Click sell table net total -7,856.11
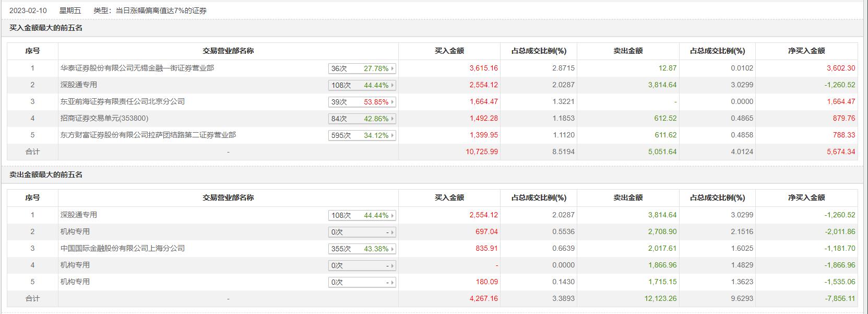The image size is (868, 314). pyautogui.click(x=840, y=298)
